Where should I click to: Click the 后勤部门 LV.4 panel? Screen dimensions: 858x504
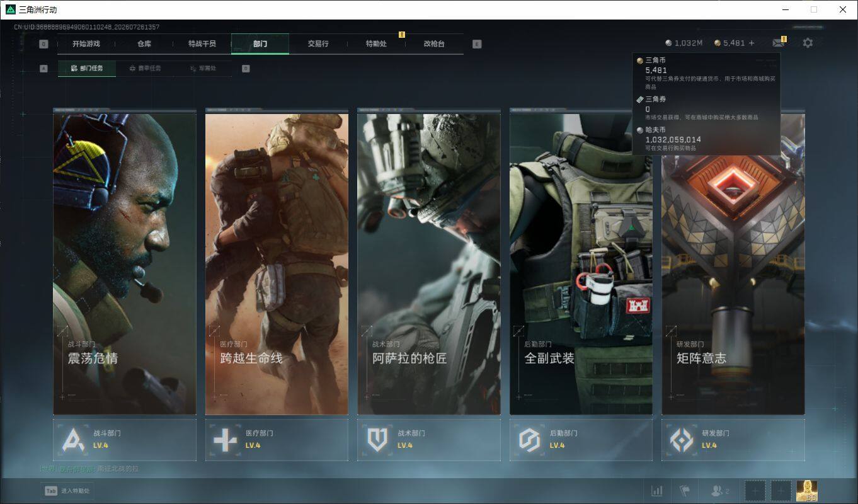click(581, 440)
